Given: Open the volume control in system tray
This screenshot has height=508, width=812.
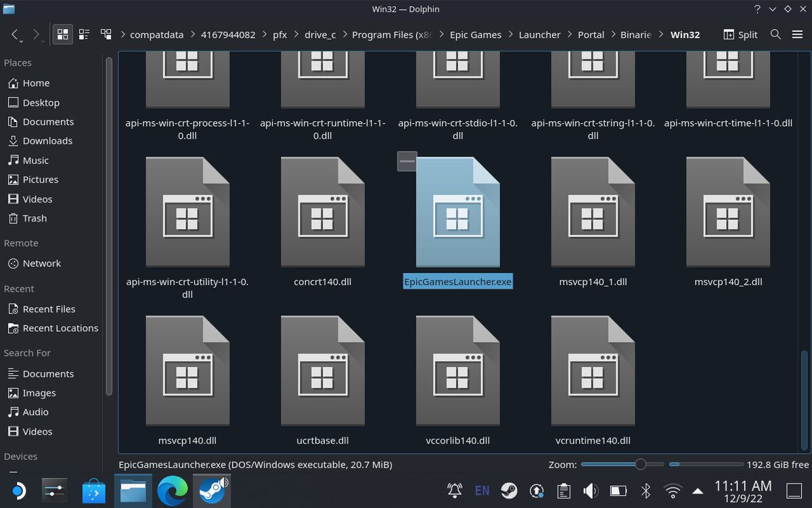Looking at the screenshot, I should coord(590,490).
